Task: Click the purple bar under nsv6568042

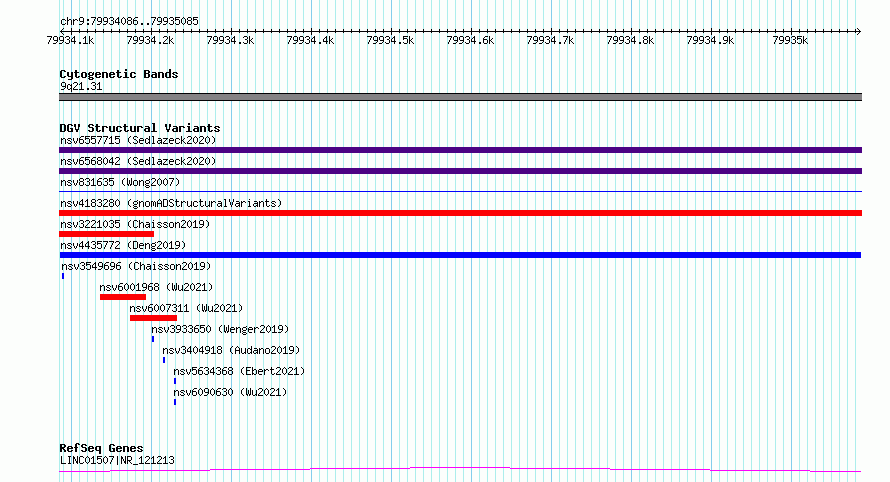Action: click(460, 171)
